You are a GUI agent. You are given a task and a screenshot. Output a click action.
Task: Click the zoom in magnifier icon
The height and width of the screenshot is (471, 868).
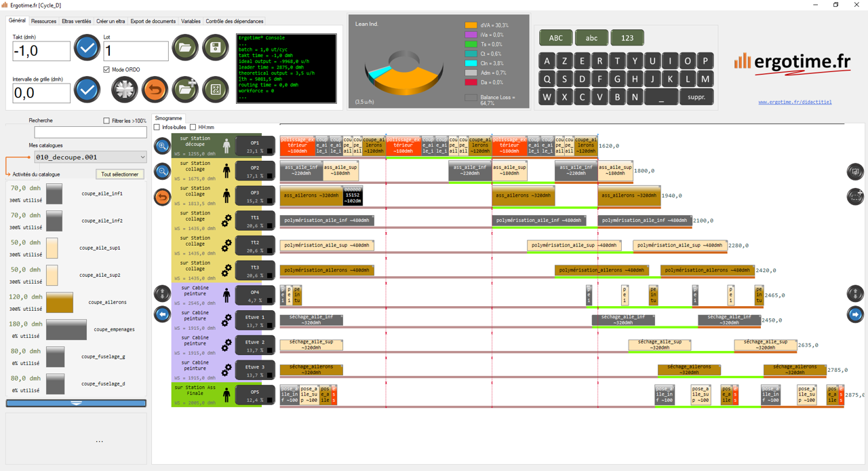pos(162,146)
